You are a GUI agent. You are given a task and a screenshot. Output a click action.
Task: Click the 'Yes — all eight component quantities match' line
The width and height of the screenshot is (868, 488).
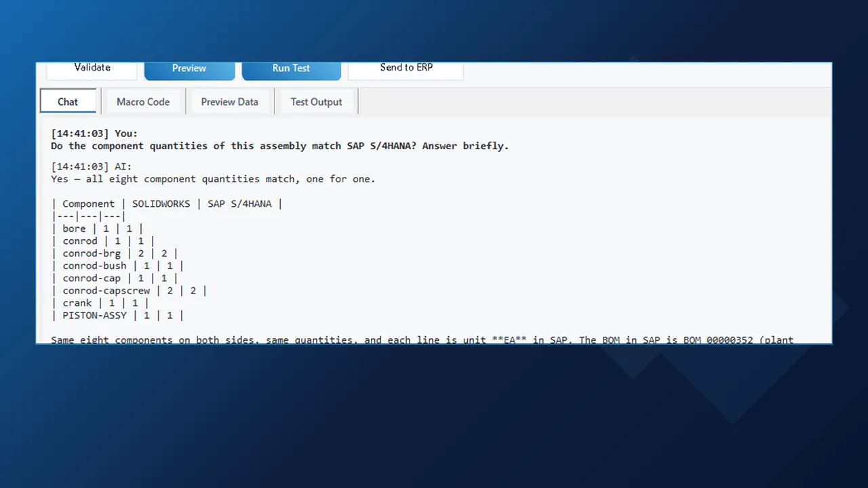pos(213,179)
